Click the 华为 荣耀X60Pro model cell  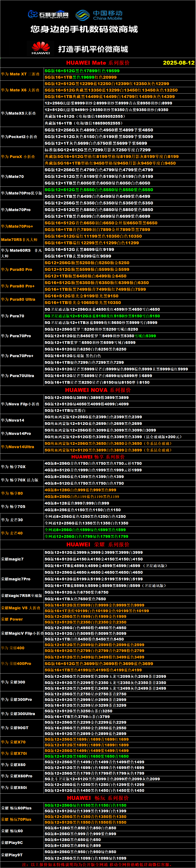[x=22, y=776]
